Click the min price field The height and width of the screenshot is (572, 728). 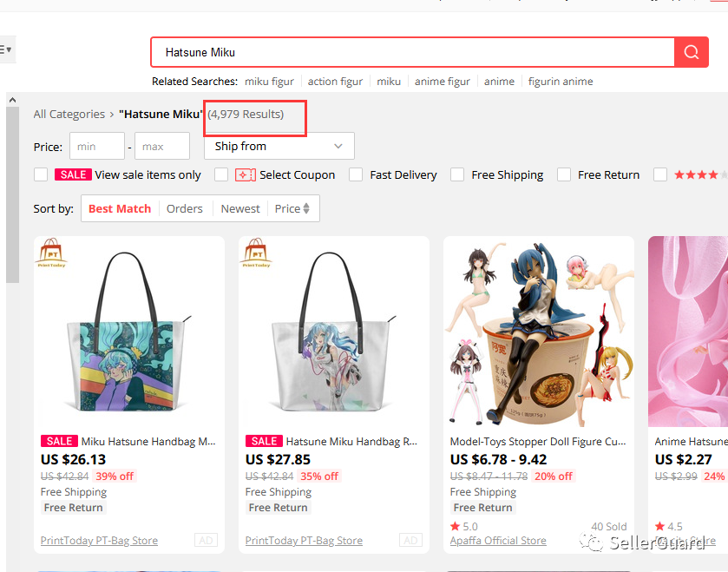(x=97, y=146)
